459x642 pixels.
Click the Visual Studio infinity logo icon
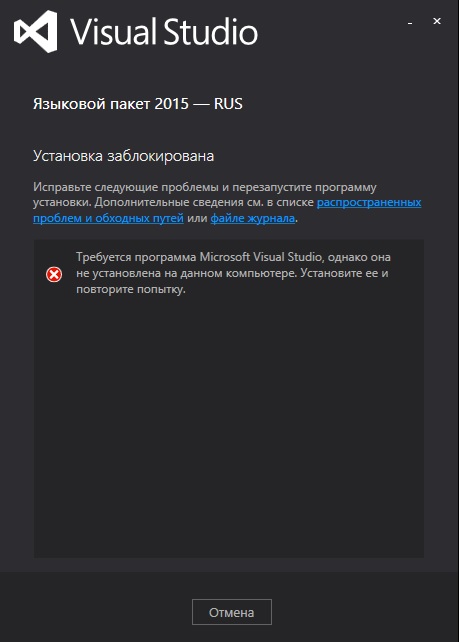pyautogui.click(x=36, y=32)
